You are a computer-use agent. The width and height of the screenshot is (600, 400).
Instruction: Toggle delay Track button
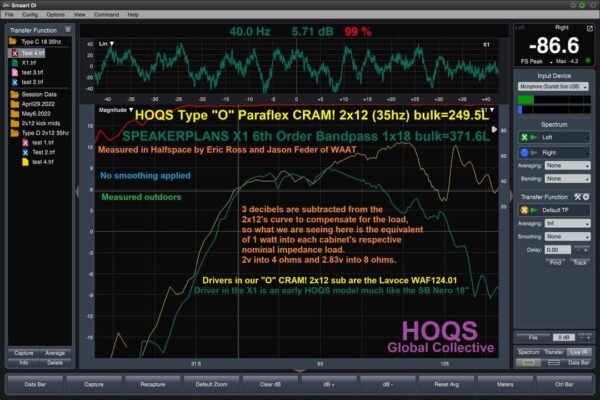pyautogui.click(x=580, y=262)
